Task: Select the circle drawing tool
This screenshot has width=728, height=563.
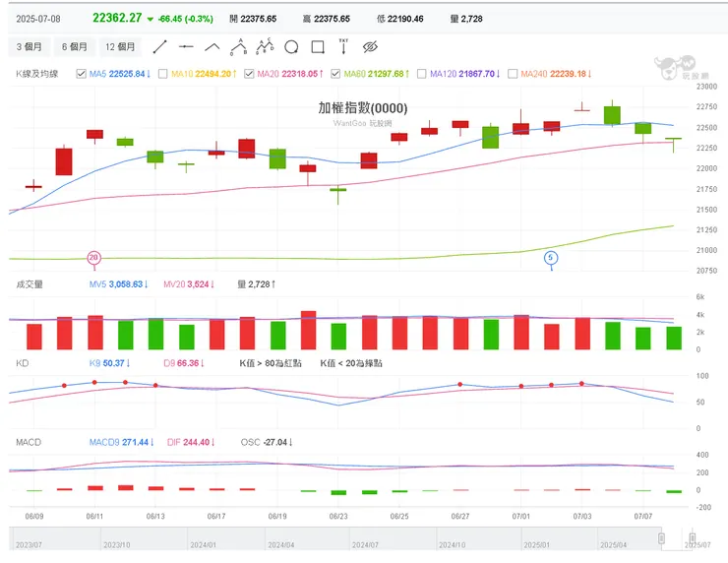Action: 291,47
